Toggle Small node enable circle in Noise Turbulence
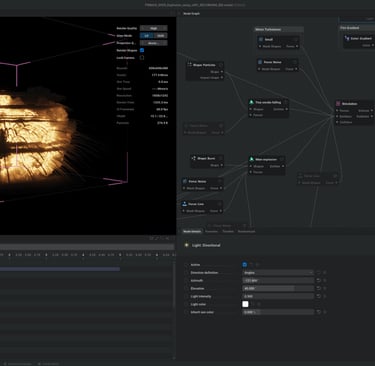The height and width of the screenshot is (366, 375). click(x=296, y=39)
